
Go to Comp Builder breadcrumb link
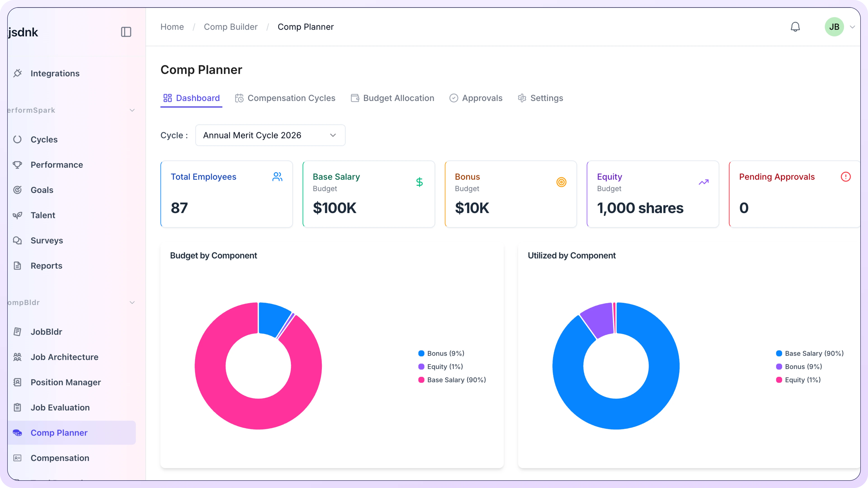231,27
